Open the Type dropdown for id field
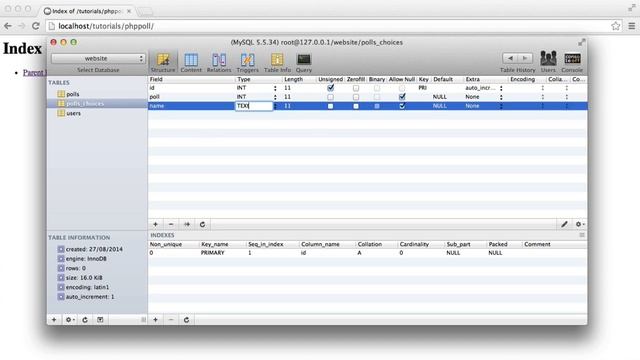This screenshot has height=360, width=640. coord(275,88)
